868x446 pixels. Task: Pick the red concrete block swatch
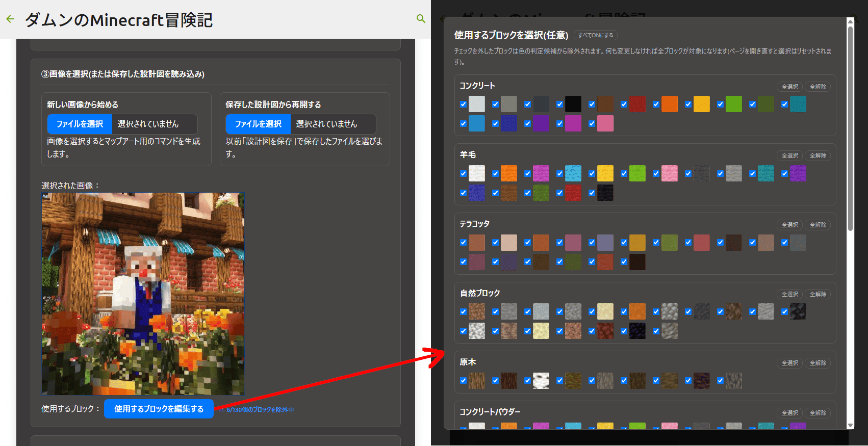[x=637, y=104]
